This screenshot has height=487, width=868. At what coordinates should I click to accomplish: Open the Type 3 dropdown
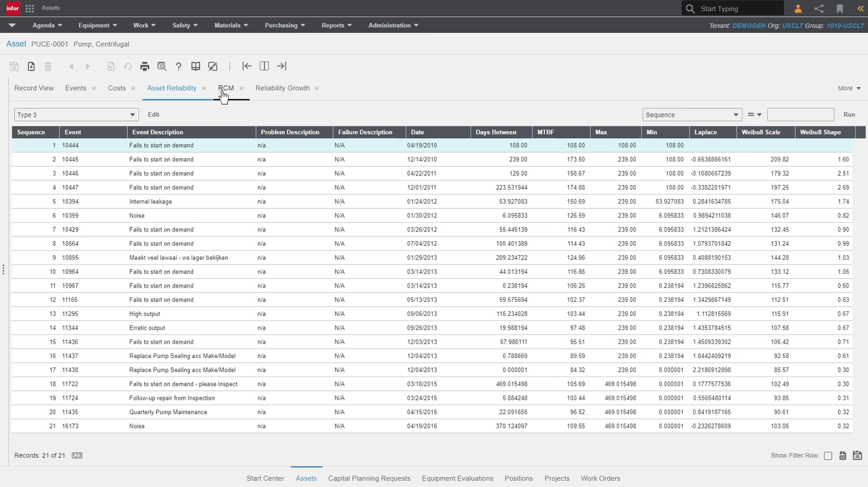(x=76, y=115)
